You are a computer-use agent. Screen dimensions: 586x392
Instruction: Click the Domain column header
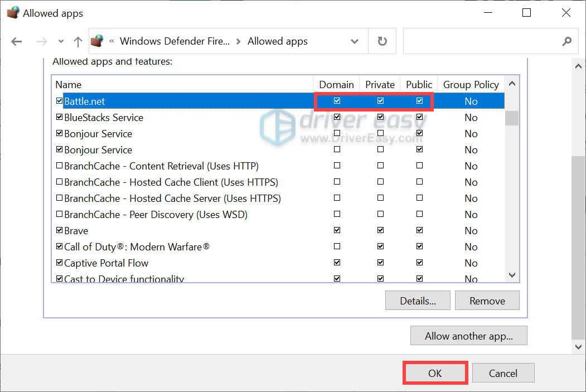coord(336,84)
